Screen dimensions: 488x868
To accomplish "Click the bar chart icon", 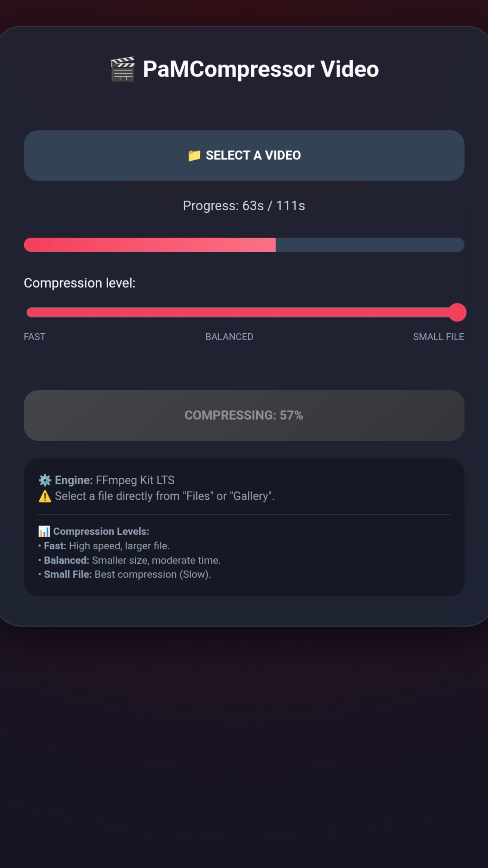I will point(44,531).
